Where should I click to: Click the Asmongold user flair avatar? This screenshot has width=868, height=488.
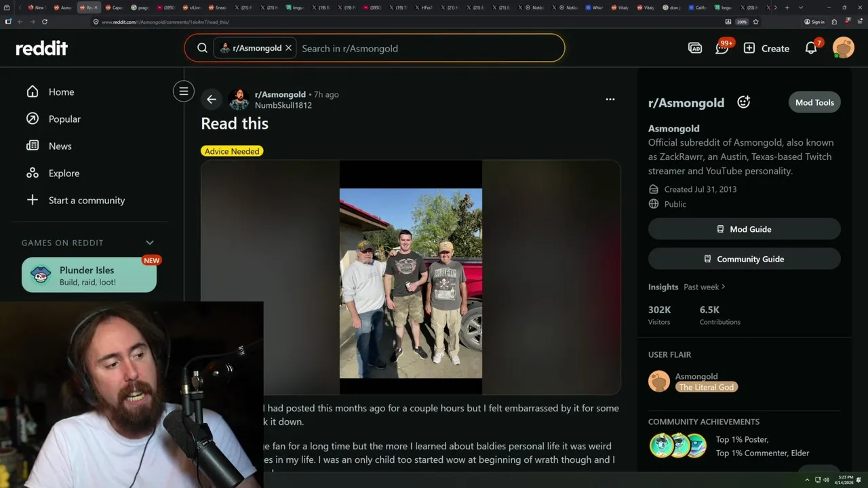click(659, 381)
